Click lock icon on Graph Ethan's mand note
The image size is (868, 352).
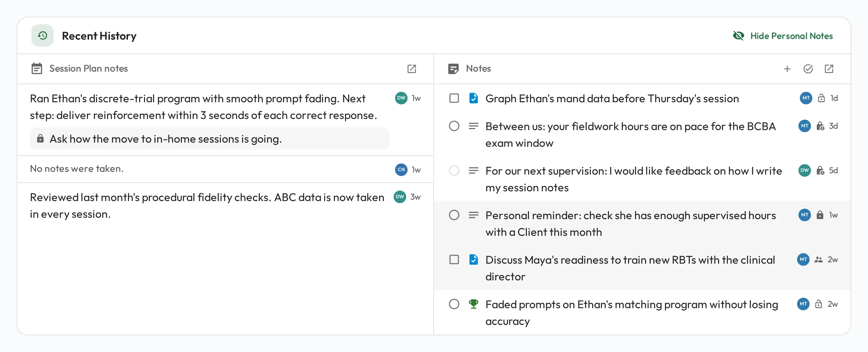pos(821,98)
